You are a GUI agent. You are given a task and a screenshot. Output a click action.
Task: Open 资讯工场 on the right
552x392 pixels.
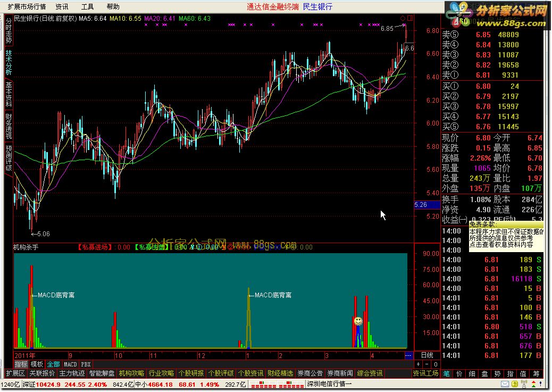425,373
